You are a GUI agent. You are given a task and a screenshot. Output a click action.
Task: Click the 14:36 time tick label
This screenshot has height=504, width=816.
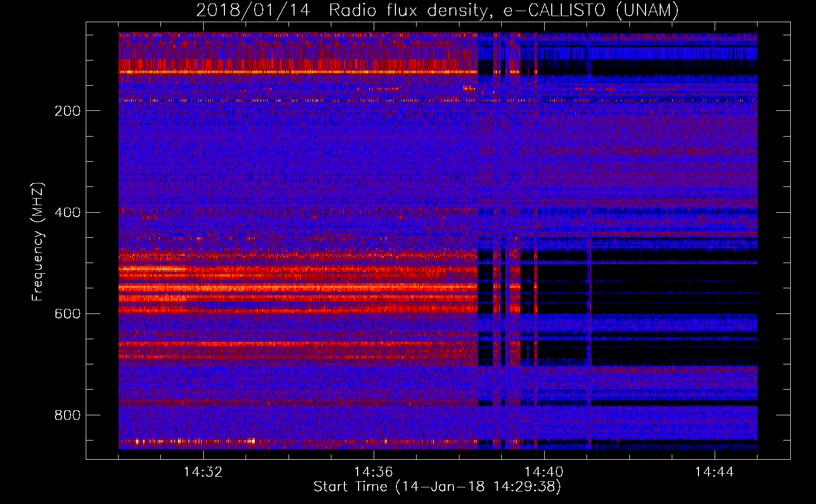[373, 472]
